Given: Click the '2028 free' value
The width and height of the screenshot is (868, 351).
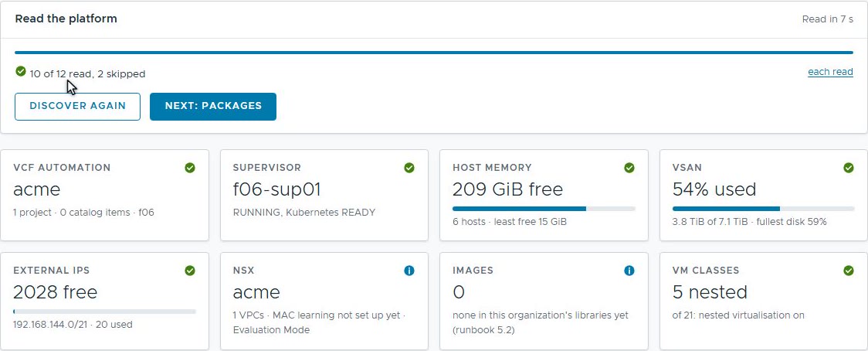Looking at the screenshot, I should (x=56, y=292).
